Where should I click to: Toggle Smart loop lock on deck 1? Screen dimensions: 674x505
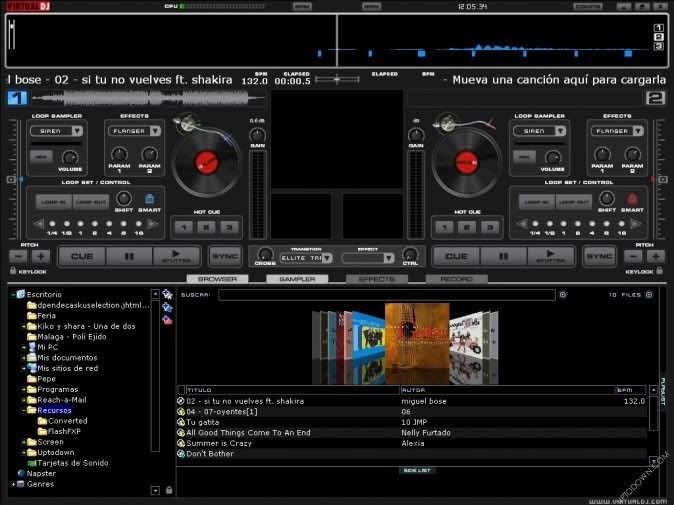(149, 199)
